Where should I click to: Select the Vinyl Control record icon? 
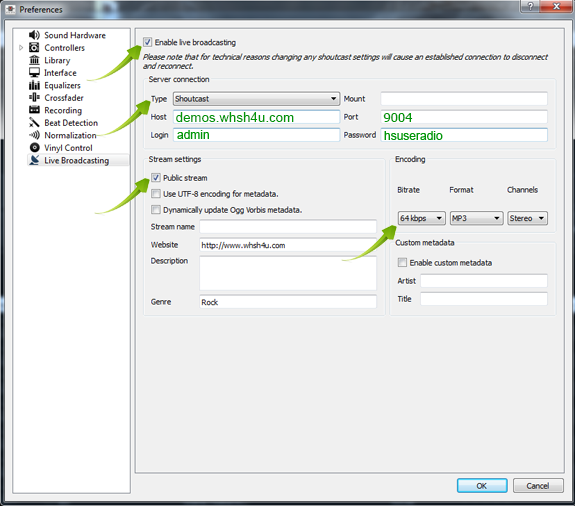coord(34,148)
